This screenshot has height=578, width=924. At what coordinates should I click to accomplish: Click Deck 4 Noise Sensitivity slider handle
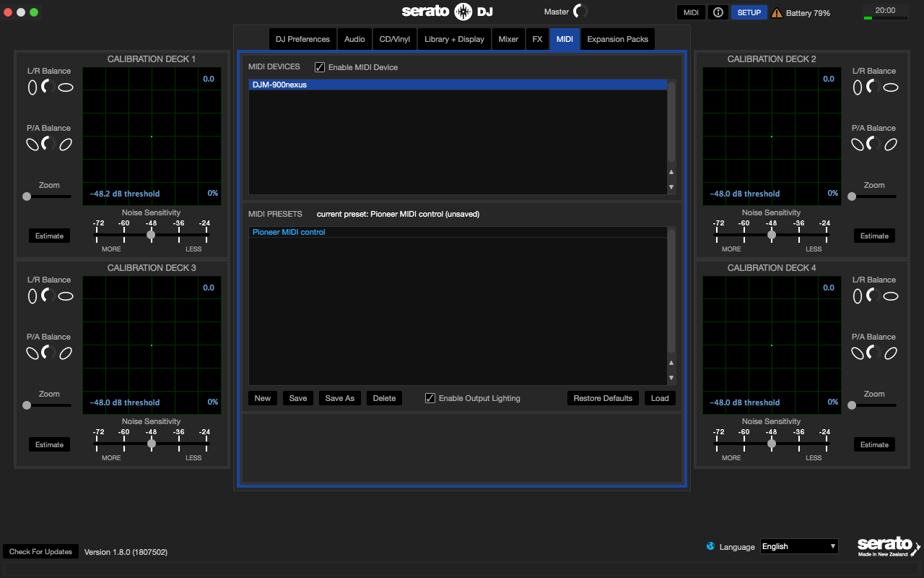[x=772, y=444]
